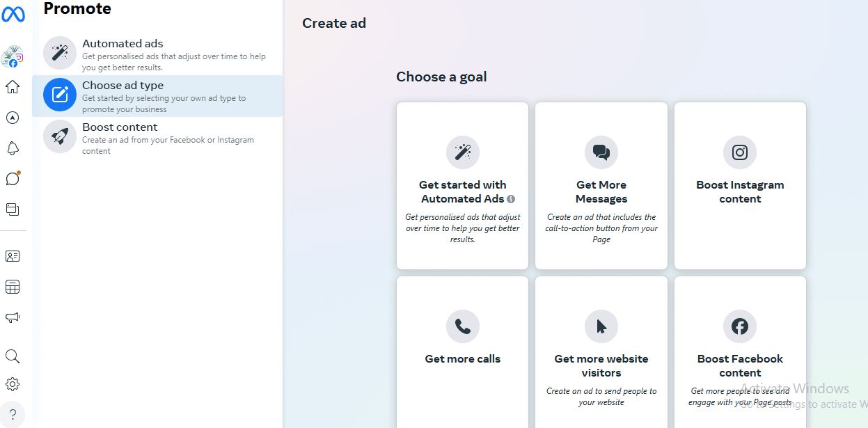The height and width of the screenshot is (428, 868).
Task: Open the Content stacked-squares icon
Action: [x=13, y=209]
